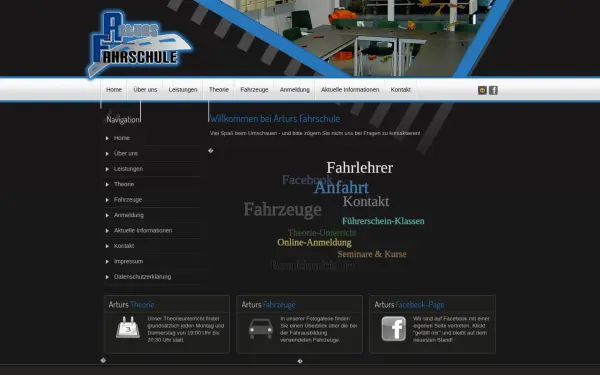Click the arrow bullet beside sidebar Home
This screenshot has width=600, height=375.
pos(107,138)
